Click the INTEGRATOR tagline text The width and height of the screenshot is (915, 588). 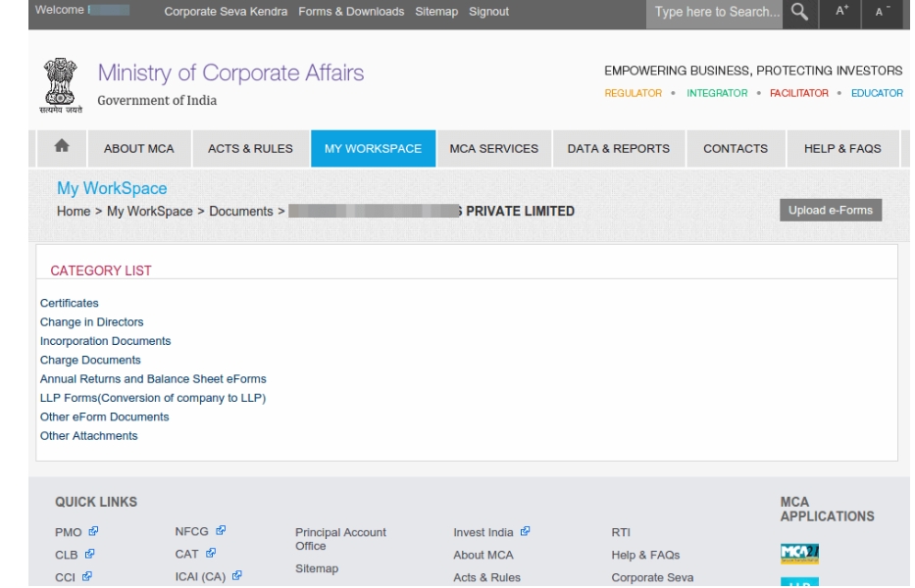coord(717,93)
